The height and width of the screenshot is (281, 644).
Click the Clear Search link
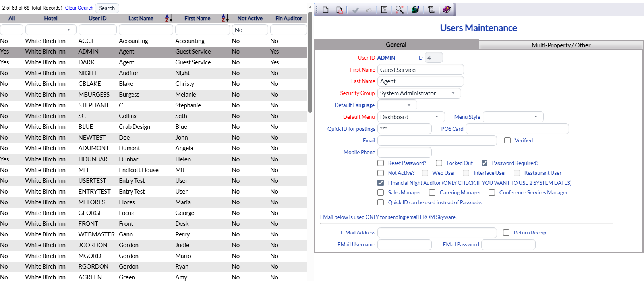[x=79, y=8]
